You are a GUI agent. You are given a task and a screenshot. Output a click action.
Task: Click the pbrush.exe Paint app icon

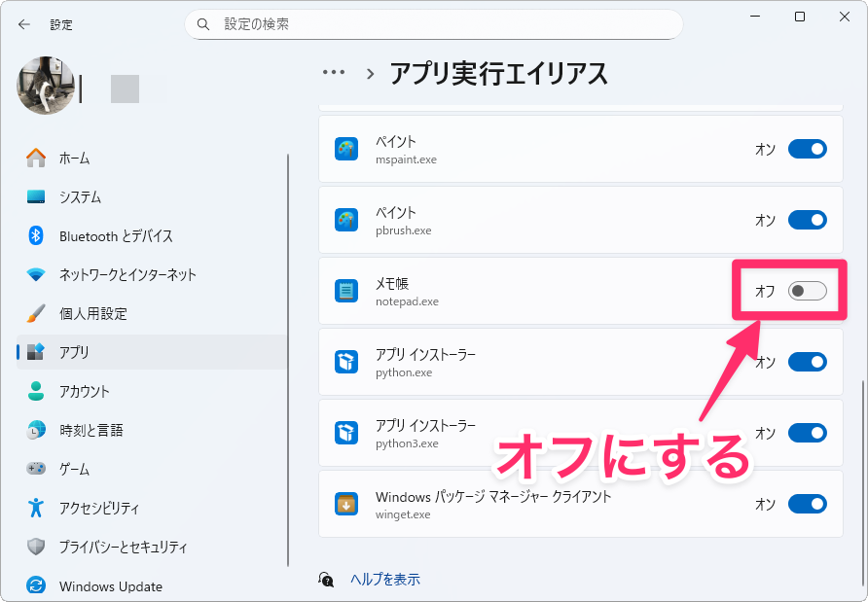click(346, 220)
